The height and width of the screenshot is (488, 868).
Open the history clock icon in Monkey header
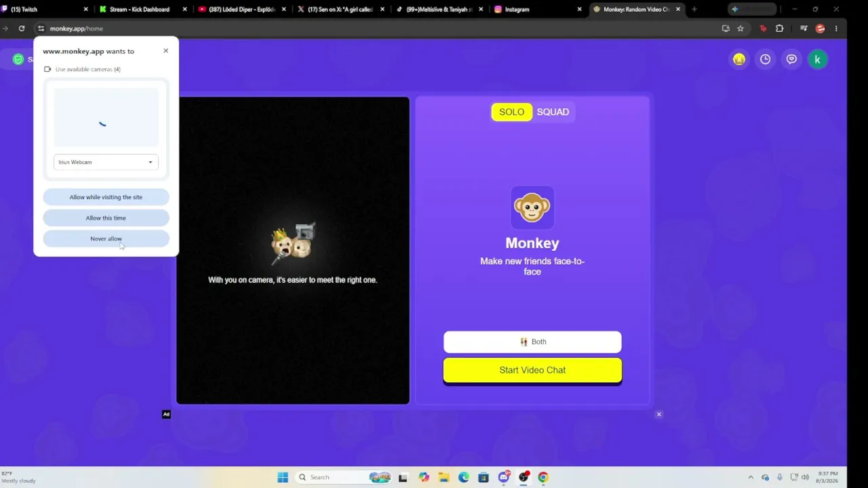click(x=765, y=60)
